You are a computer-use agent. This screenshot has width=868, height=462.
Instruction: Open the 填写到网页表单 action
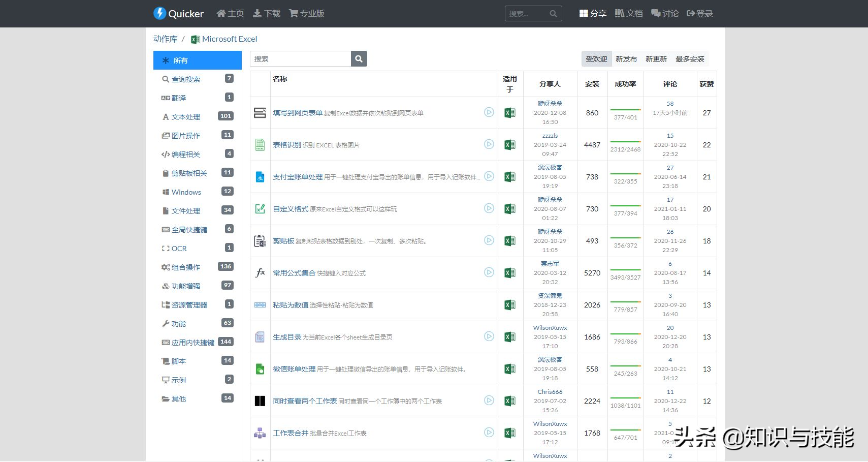[298, 113]
